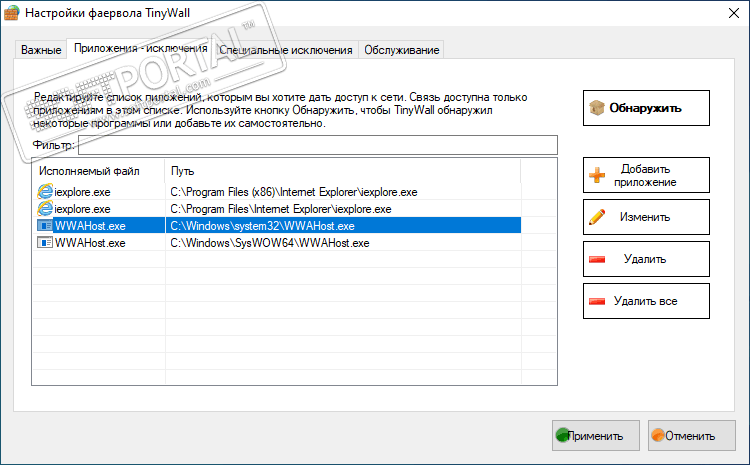The image size is (750, 465).
Task: Focus the Фильтр input field
Action: [x=318, y=145]
